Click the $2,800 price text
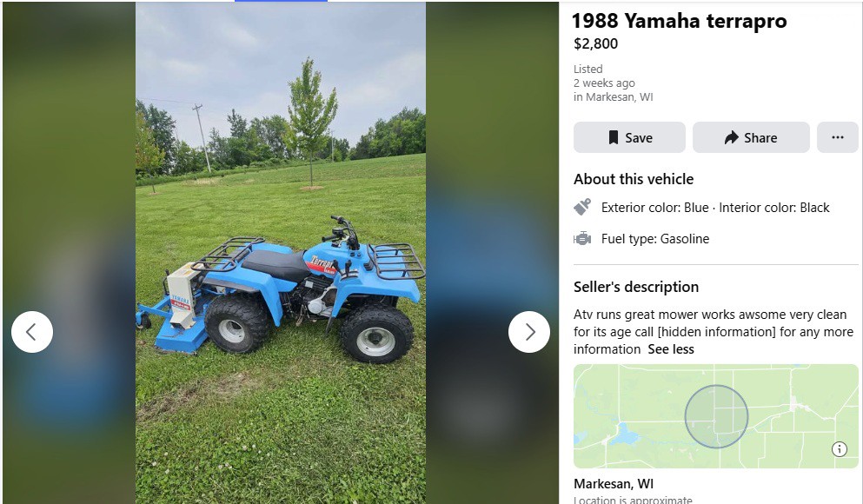The width and height of the screenshot is (863, 504). pyautogui.click(x=595, y=44)
